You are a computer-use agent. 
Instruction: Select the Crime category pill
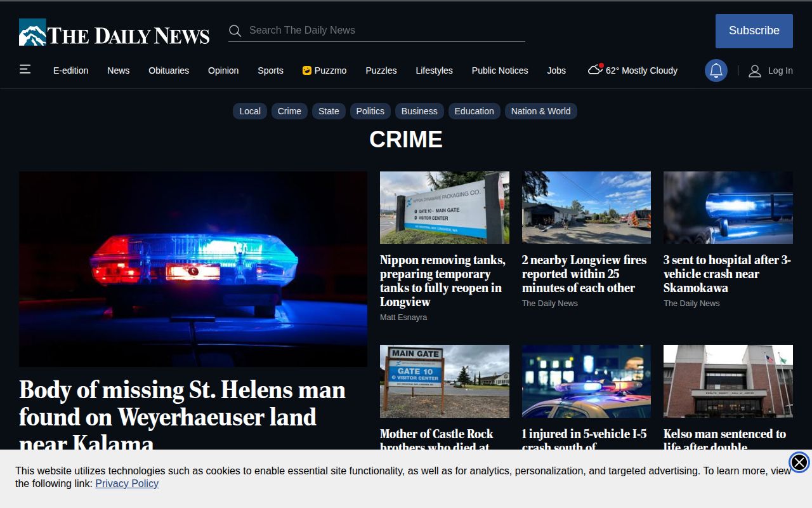tap(289, 111)
